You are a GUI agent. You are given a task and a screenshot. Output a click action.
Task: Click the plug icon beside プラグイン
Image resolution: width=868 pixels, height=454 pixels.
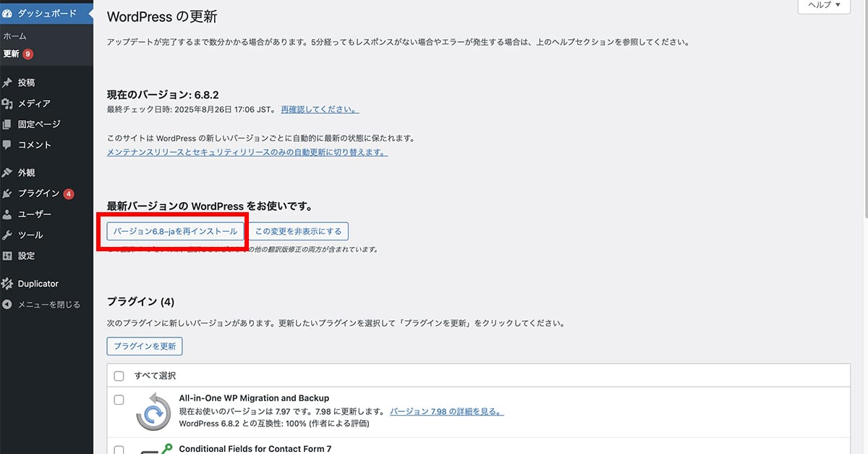coord(7,193)
